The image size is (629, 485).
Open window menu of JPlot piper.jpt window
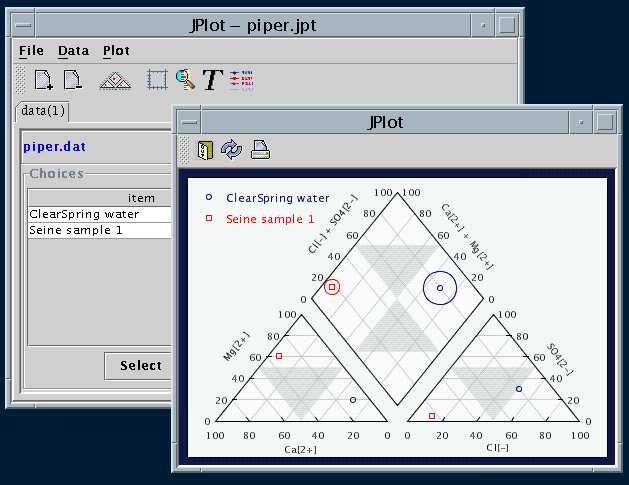pyautogui.click(x=23, y=26)
